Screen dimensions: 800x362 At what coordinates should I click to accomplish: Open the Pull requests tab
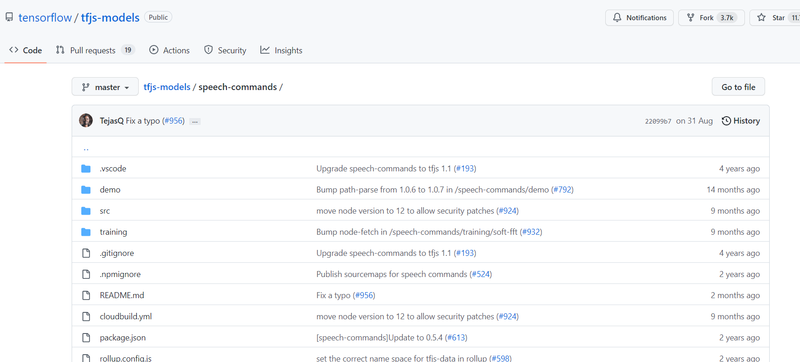coord(95,50)
